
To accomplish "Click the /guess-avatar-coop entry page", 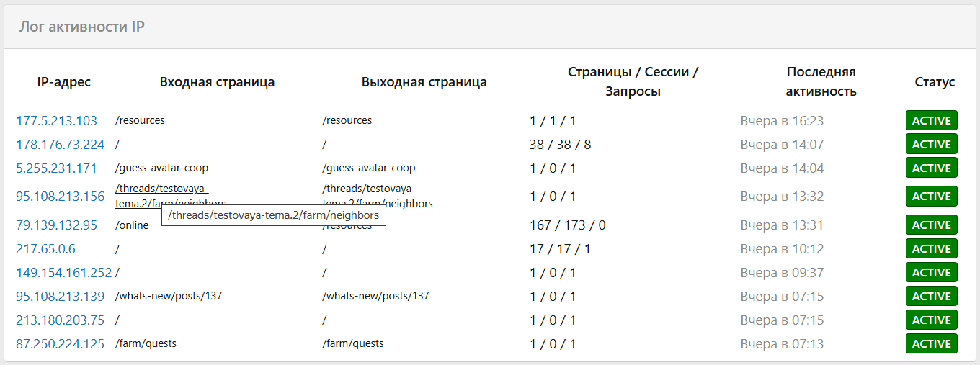I will click(161, 168).
